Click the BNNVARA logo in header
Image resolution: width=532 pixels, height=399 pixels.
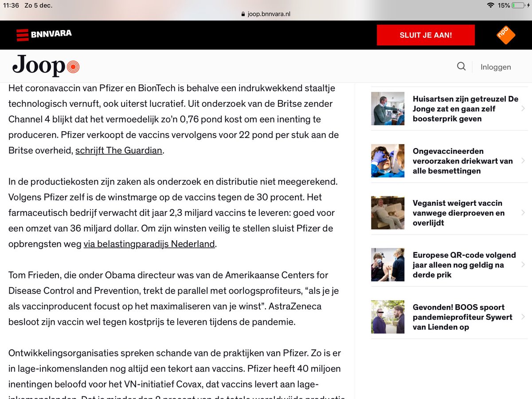coord(44,35)
